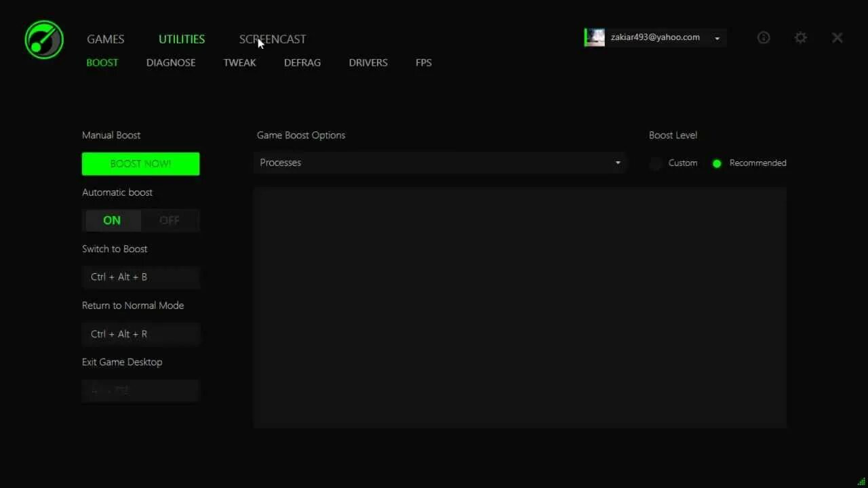Open the GAMES main tab

[106, 39]
